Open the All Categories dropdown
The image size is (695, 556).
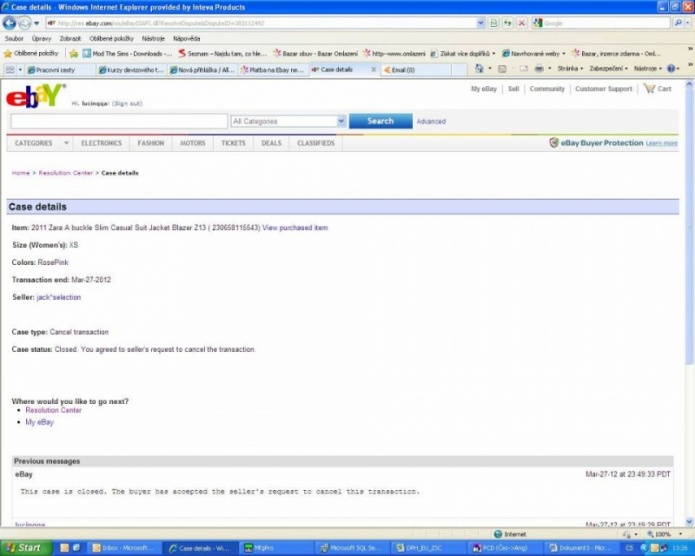click(288, 121)
